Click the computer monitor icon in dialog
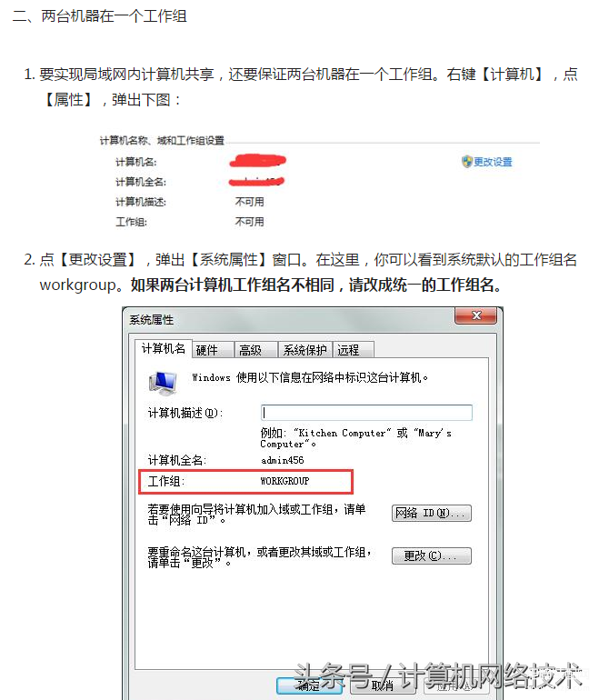The image size is (599, 700). (163, 383)
